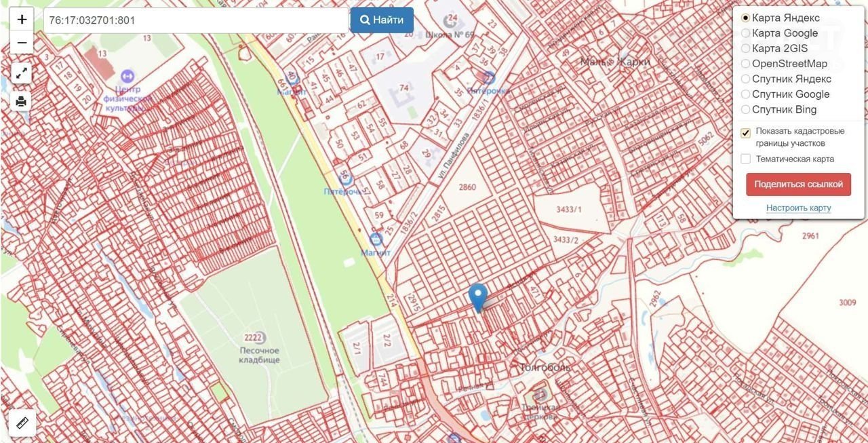
Task: Click the Центр физической культуры gym icon
Action: coord(127,75)
